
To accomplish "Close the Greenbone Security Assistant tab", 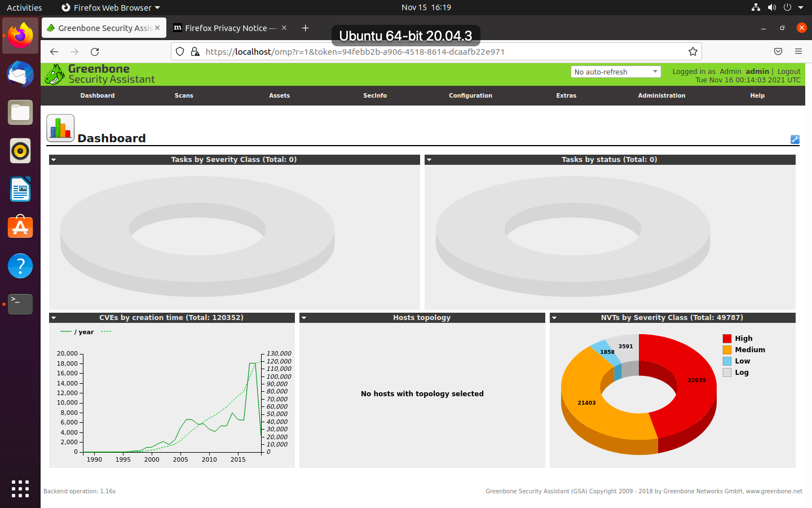I will (157, 28).
